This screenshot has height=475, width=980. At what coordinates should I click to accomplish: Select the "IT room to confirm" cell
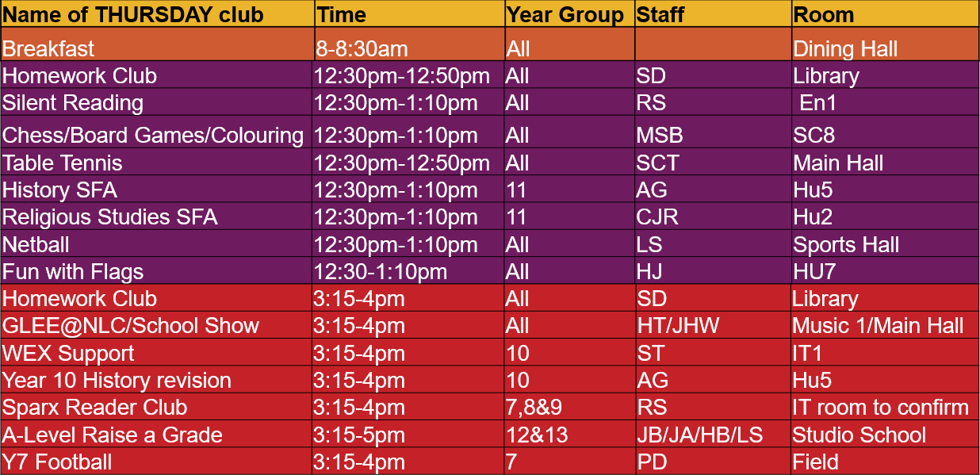click(880, 408)
